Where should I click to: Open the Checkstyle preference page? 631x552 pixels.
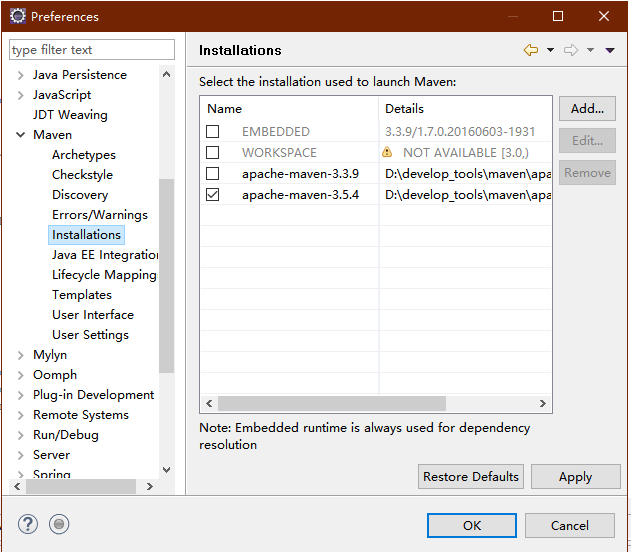82,175
